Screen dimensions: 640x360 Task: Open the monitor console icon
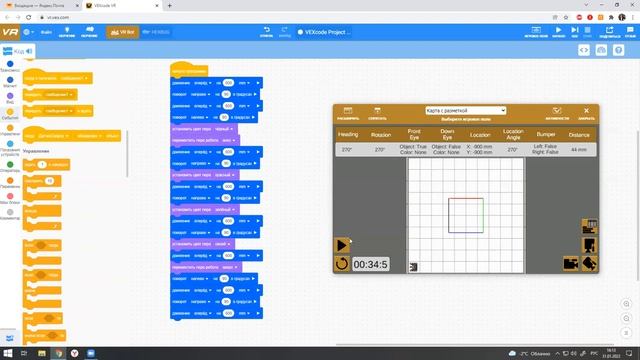601,50
